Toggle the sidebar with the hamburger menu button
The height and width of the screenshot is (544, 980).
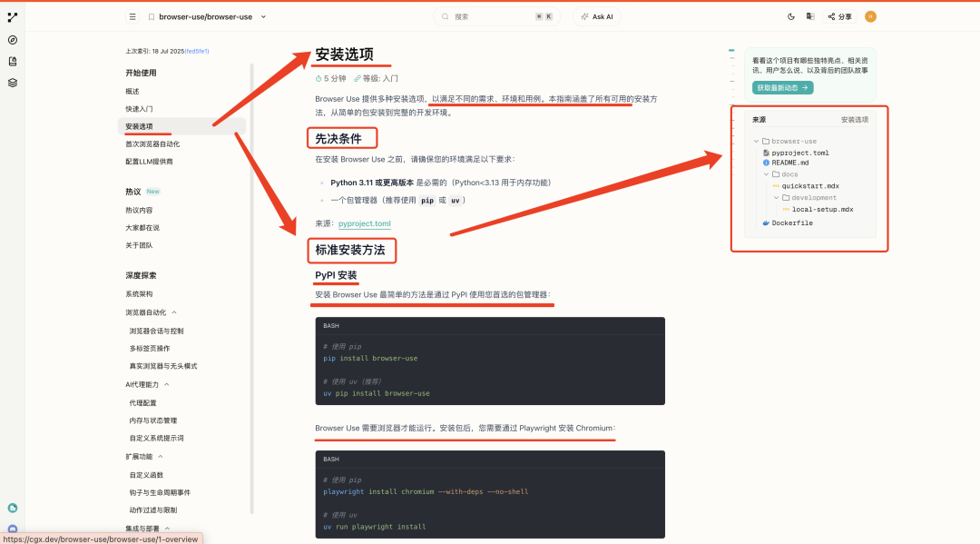pos(132,17)
